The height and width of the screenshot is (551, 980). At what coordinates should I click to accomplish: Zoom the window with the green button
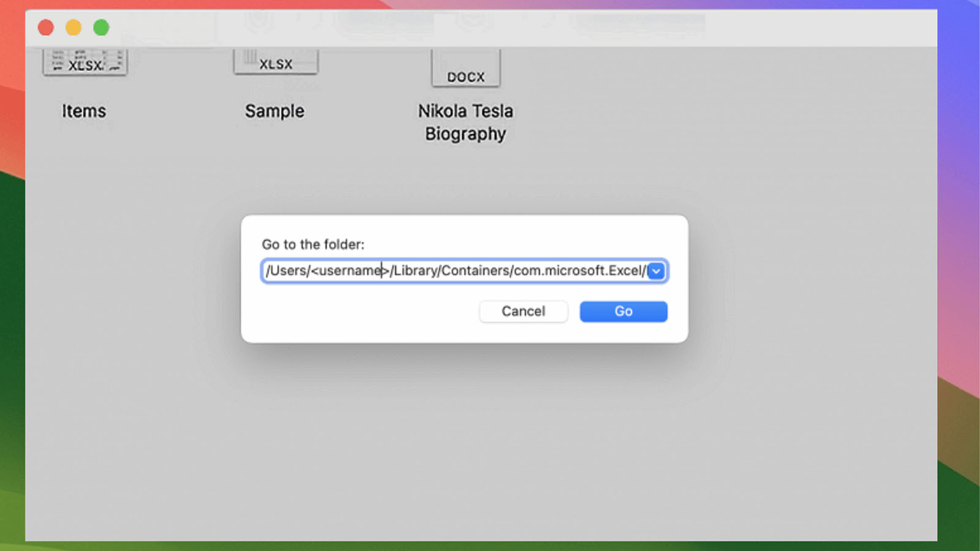[x=101, y=28]
